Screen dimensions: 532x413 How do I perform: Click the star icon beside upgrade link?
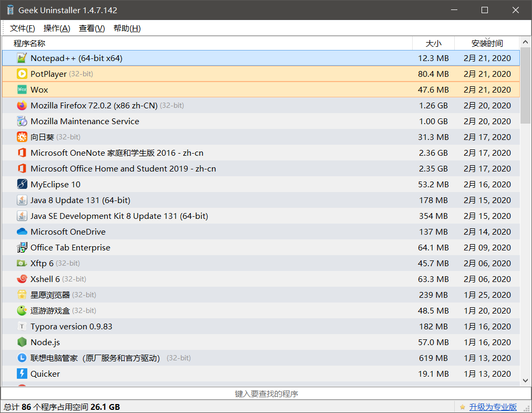(x=462, y=407)
